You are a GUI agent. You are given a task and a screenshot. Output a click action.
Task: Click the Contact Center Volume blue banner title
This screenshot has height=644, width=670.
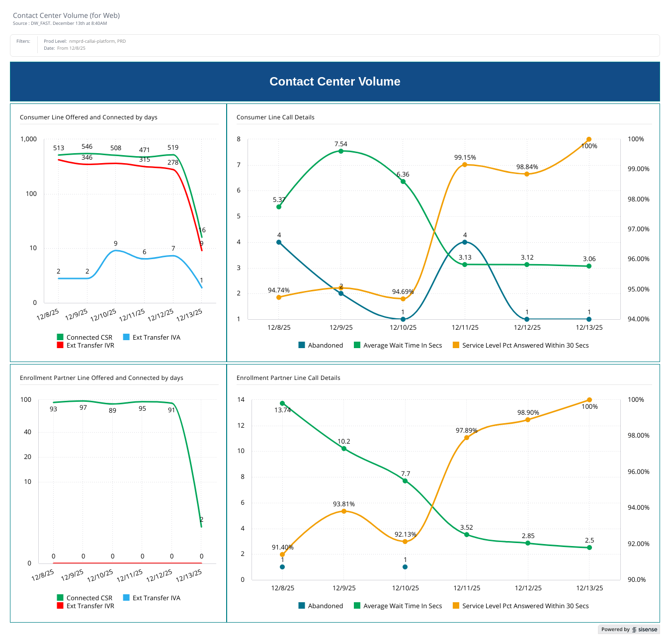click(335, 82)
